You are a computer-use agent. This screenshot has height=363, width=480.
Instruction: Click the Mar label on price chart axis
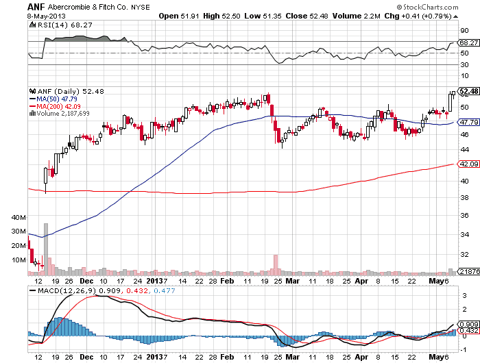(293, 281)
